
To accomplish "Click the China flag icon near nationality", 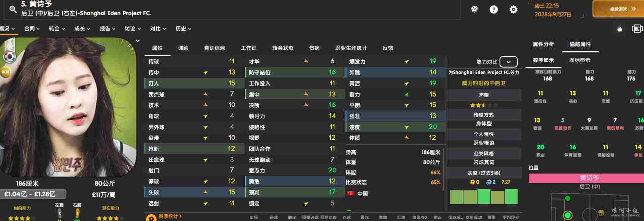I will [x=350, y=193].
